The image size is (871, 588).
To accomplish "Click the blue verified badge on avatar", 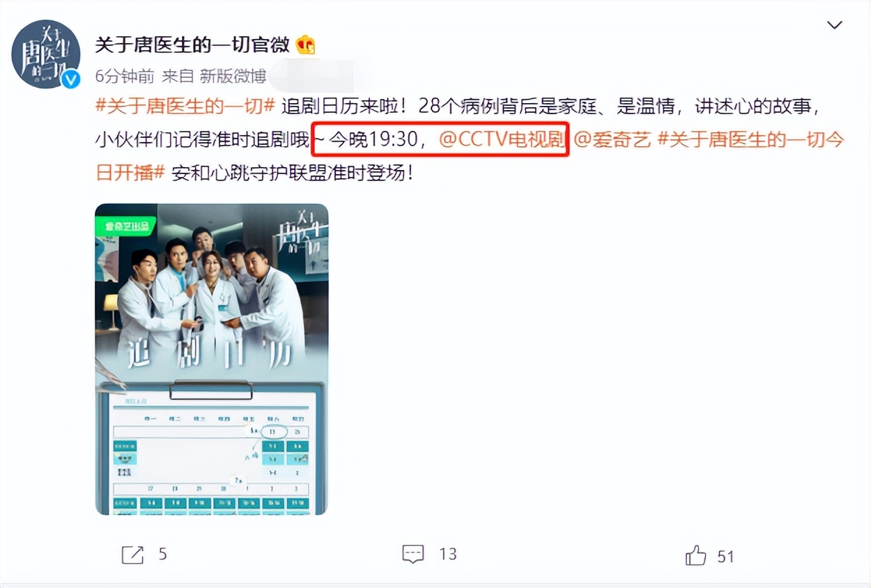I will (70, 79).
